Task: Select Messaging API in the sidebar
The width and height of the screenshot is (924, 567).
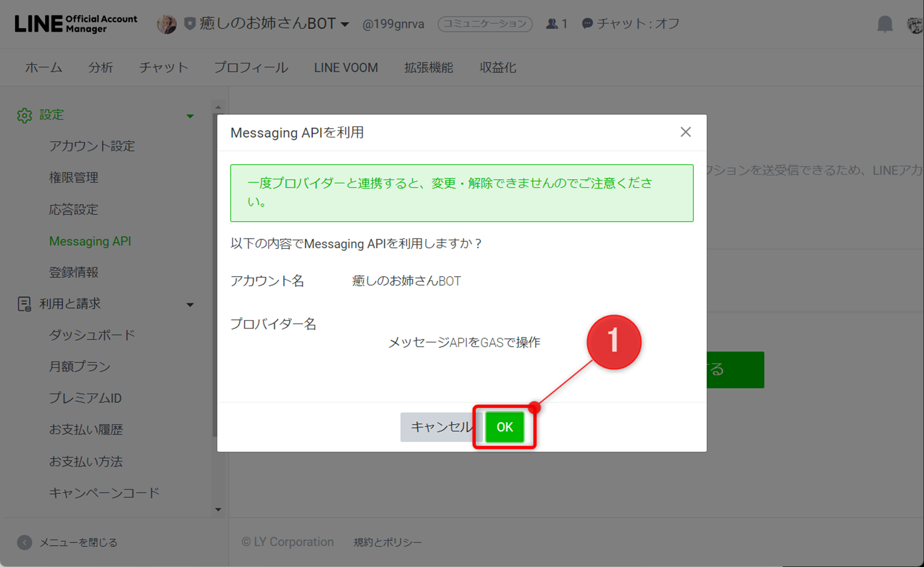Action: click(x=90, y=241)
